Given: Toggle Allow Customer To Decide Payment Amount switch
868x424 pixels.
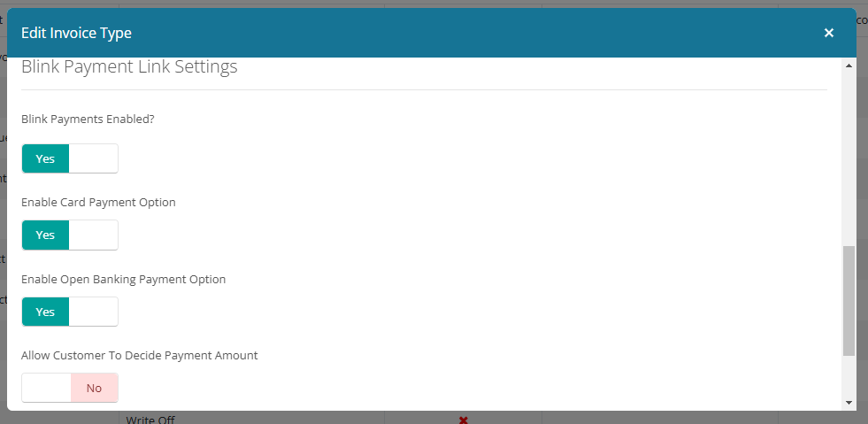Looking at the screenshot, I should click(70, 388).
